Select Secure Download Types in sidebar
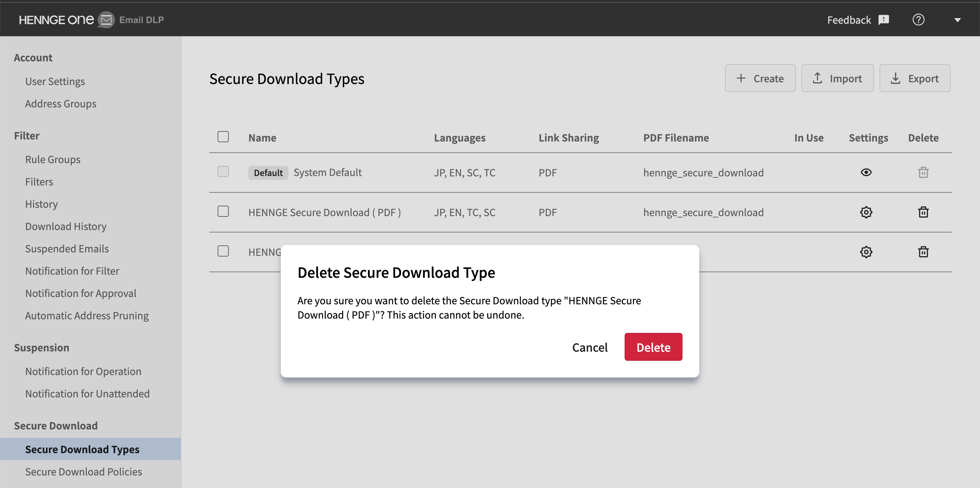This screenshot has width=980, height=488. [91, 449]
